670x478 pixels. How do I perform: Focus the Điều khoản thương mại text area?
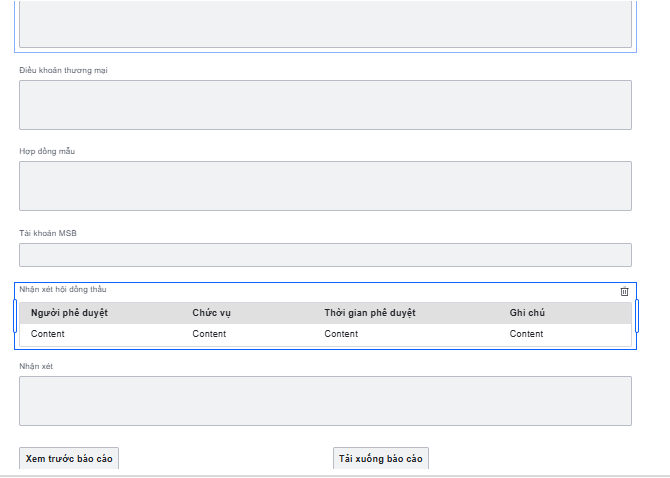pos(325,105)
